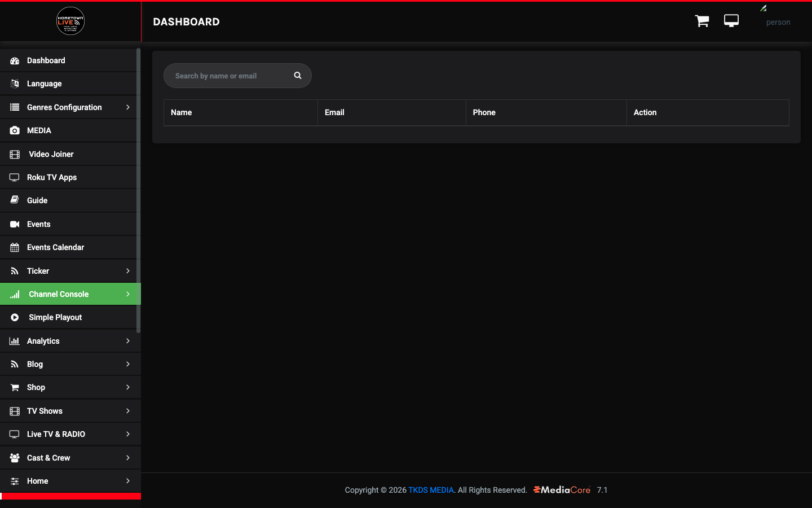
Task: Click the Roku TV Apps screen icon
Action: (x=15, y=177)
